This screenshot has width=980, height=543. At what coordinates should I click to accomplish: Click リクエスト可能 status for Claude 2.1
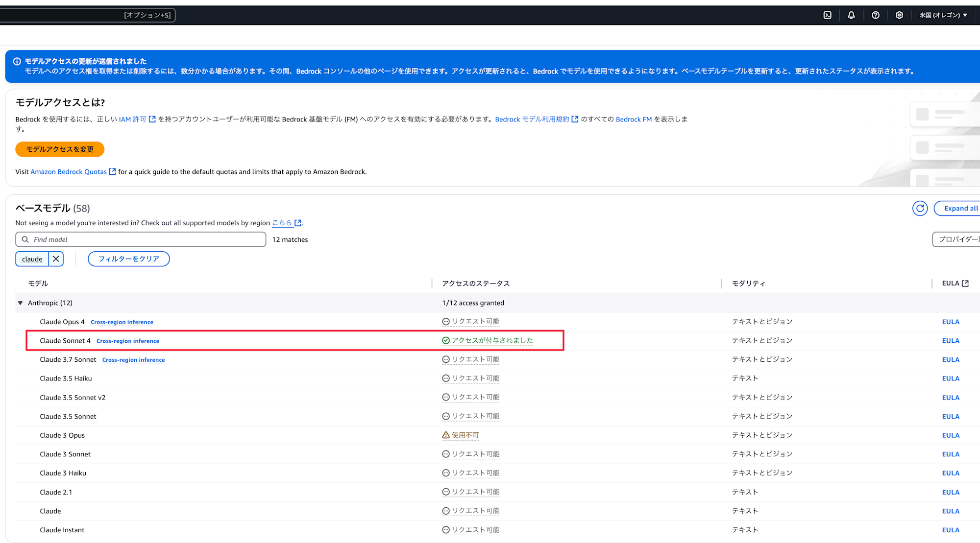[471, 492]
